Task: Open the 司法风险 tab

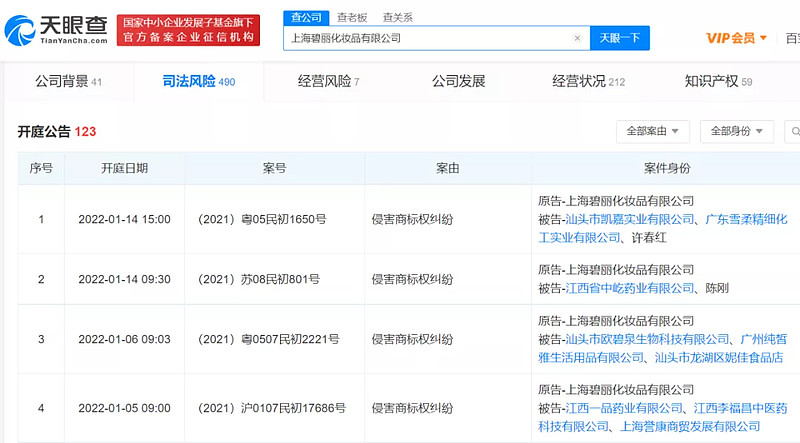Action: (198, 81)
